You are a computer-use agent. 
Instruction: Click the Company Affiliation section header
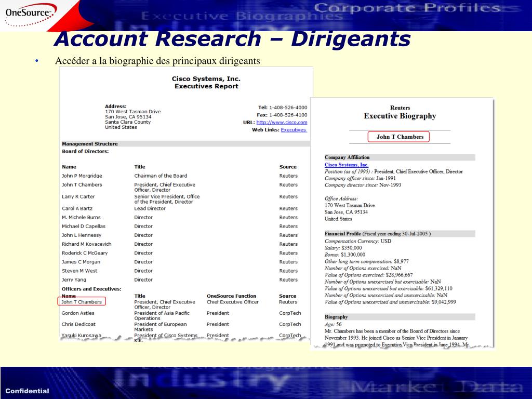pos(347,157)
